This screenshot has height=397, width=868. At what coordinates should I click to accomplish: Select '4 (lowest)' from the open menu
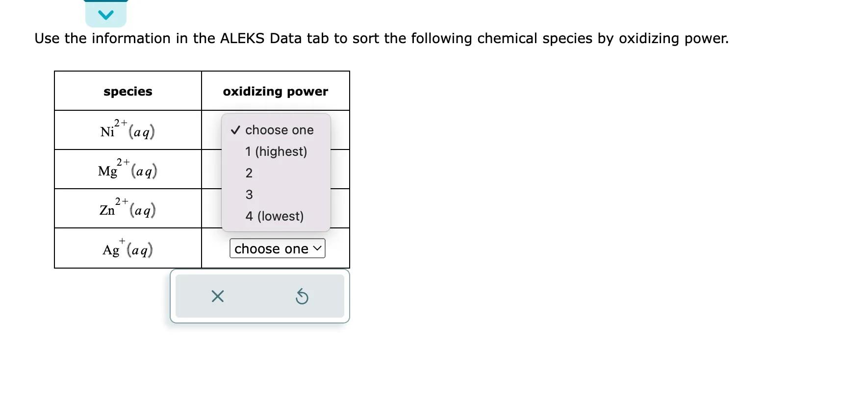(x=275, y=216)
